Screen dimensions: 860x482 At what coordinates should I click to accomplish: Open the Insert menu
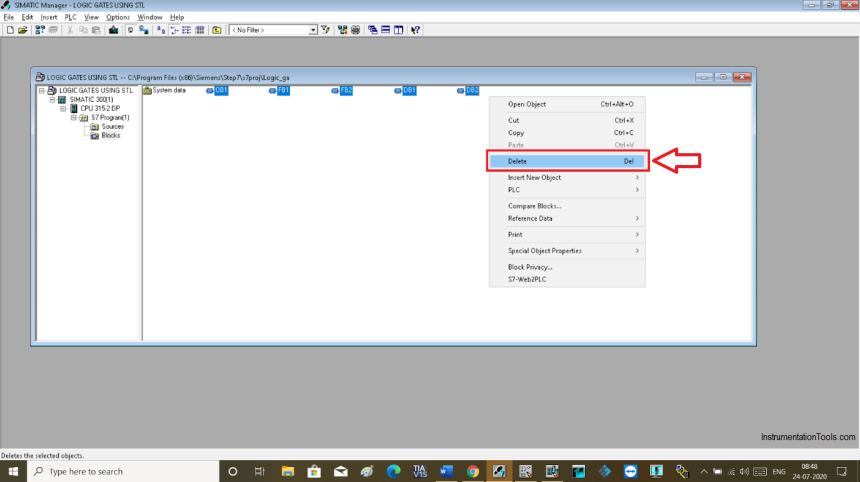[49, 17]
